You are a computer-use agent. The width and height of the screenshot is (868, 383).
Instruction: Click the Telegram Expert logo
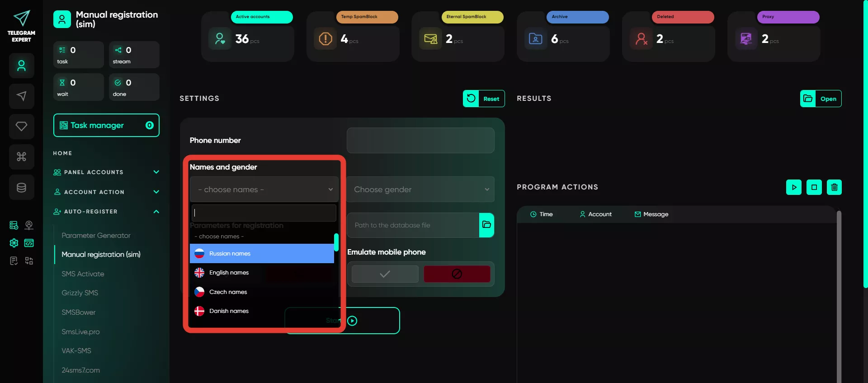click(x=21, y=26)
